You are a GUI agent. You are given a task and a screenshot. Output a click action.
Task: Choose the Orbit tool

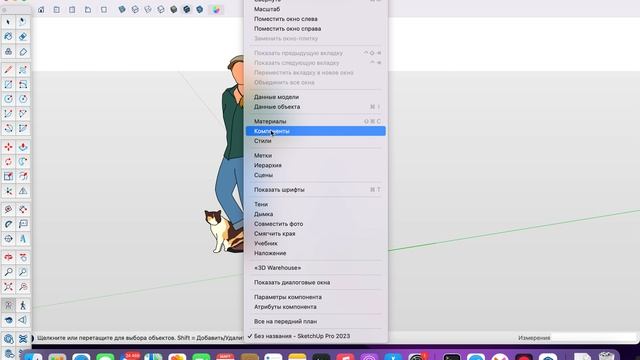point(8,257)
